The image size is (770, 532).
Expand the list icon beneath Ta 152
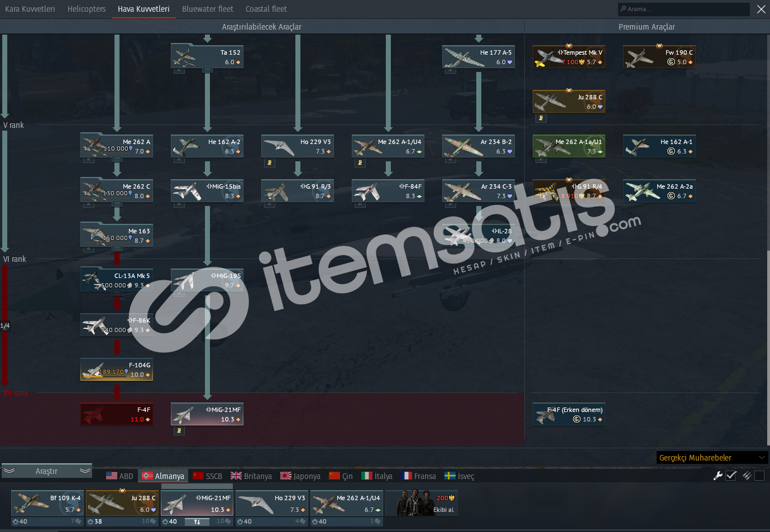tap(207, 70)
